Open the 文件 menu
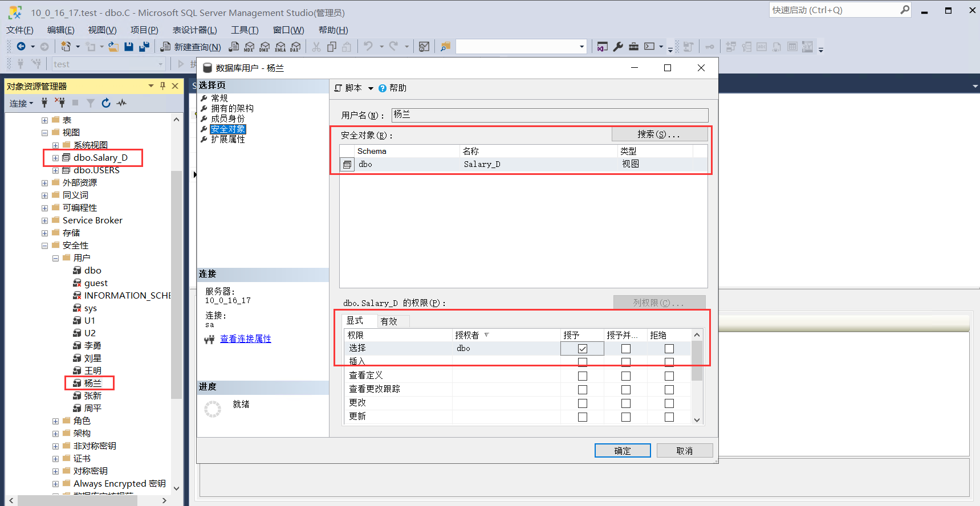The height and width of the screenshot is (506, 980). coord(20,30)
